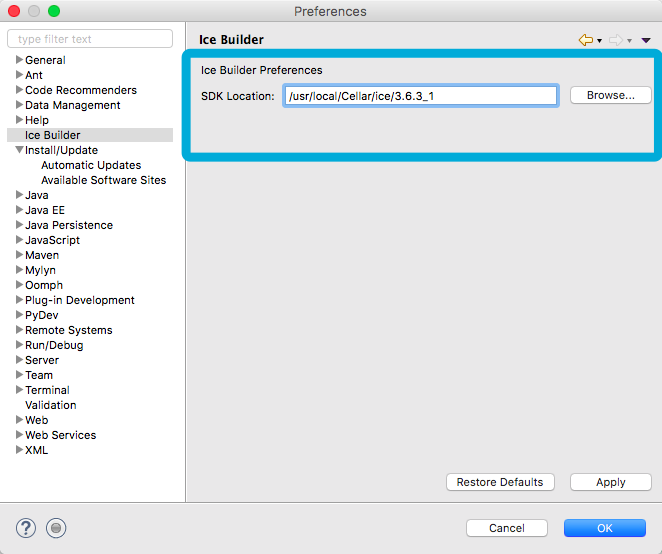Screen dimensions: 662x554
Task: Select the Install/Update category label
Action: coord(62,150)
